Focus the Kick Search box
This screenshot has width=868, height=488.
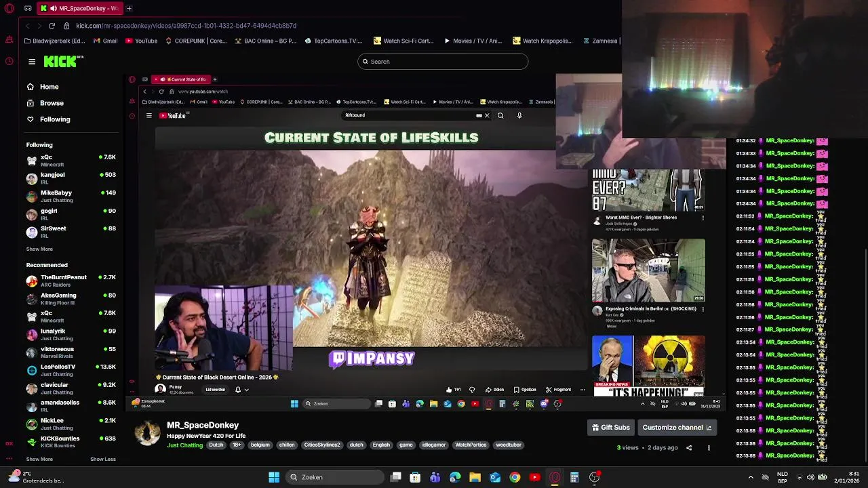coord(443,62)
